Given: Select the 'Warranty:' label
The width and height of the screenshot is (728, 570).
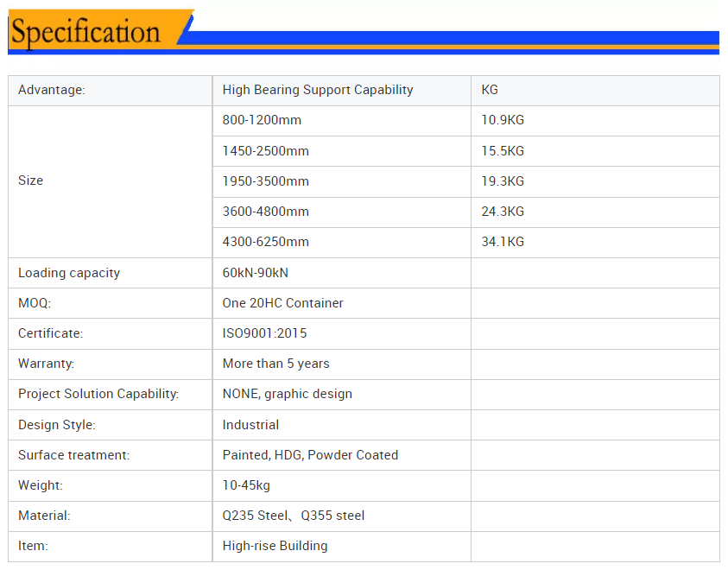Looking at the screenshot, I should [x=46, y=364].
